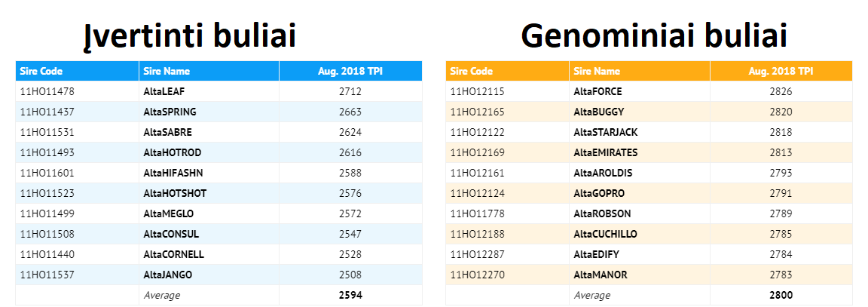This screenshot has height=307, width=868.
Task: Click Sire Code header in blue table
Action: pyautogui.click(x=41, y=72)
